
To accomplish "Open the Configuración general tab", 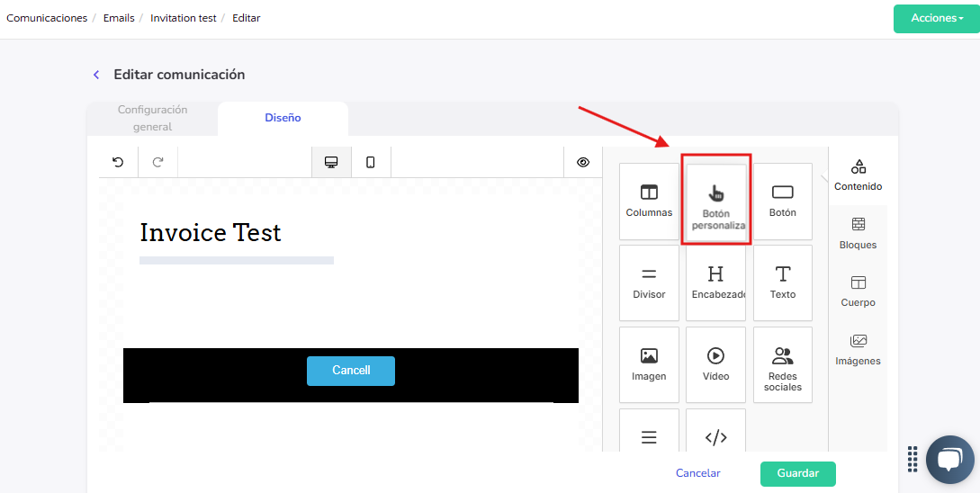I will [152, 118].
